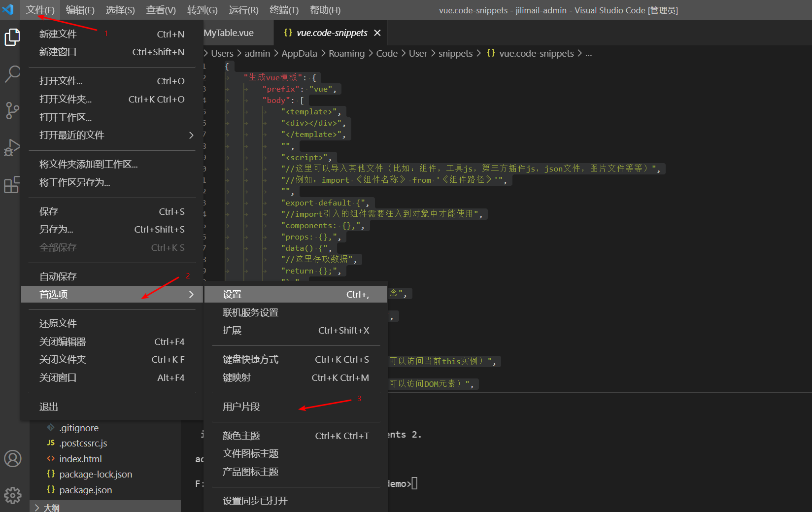Open the Explorer view in the activity bar
The image size is (812, 512).
(x=12, y=37)
